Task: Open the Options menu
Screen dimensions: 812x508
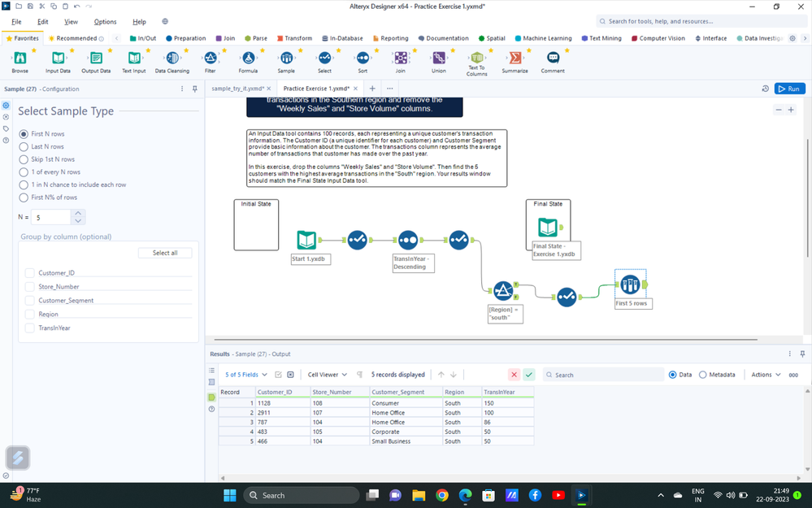Action: [x=105, y=22]
